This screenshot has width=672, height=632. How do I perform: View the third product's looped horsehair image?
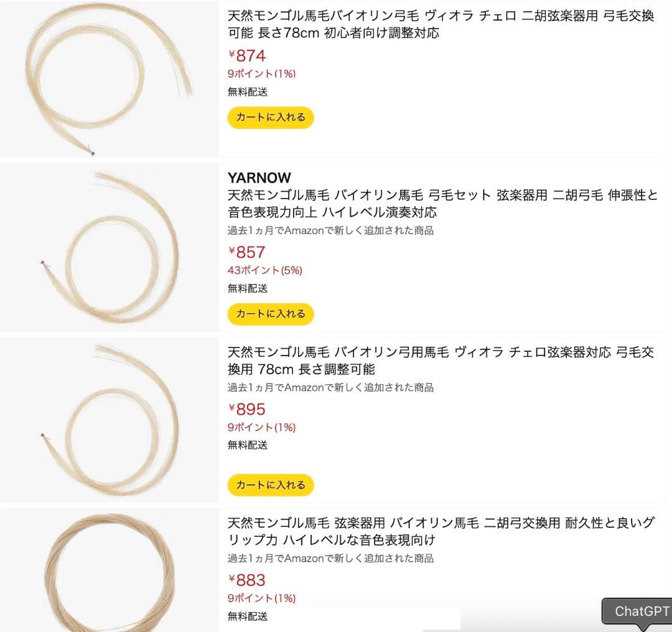109,417
